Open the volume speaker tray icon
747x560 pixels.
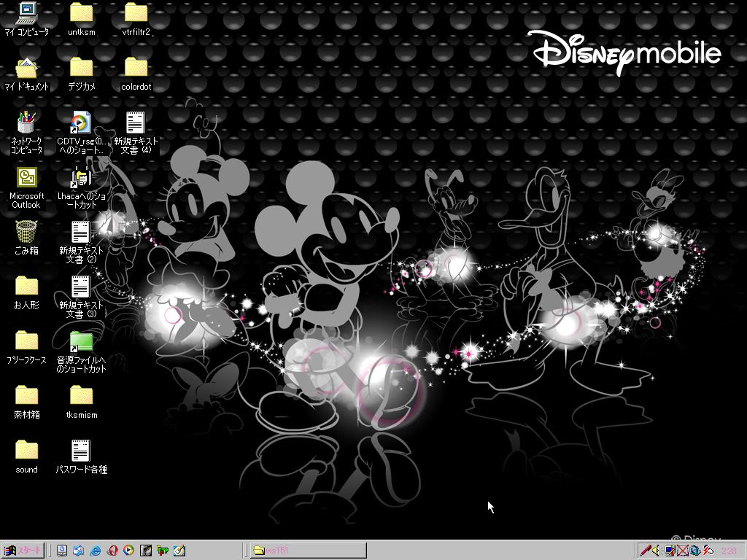(657, 551)
